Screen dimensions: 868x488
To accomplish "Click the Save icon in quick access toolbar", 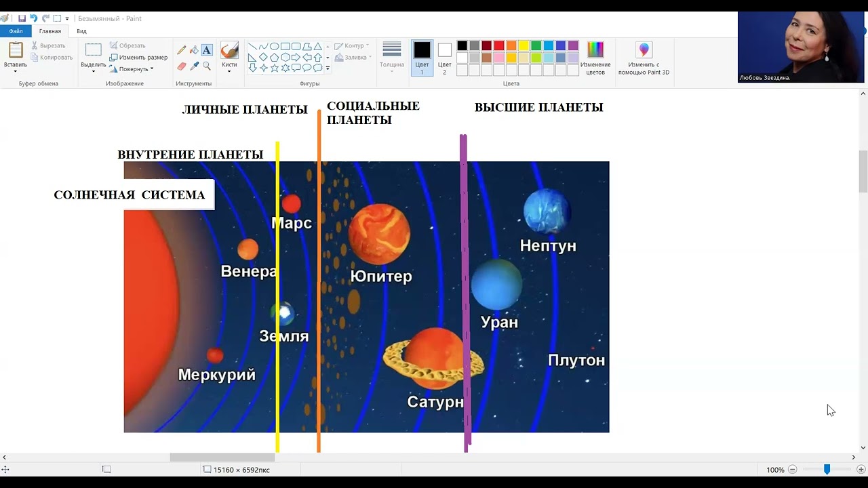I will (x=22, y=18).
